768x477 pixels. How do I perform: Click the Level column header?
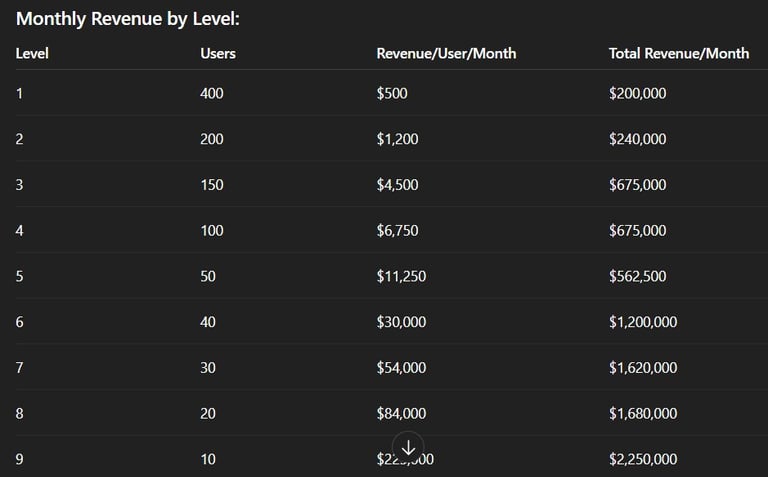32,53
